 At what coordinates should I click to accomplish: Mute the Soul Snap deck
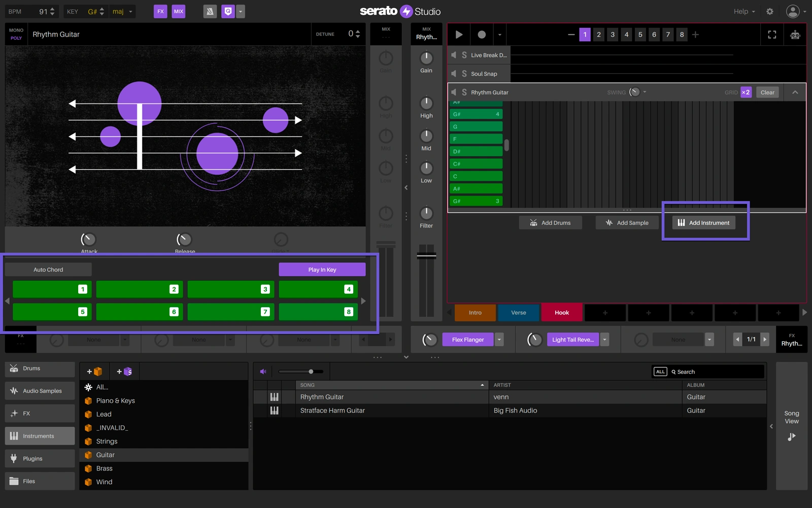click(454, 74)
